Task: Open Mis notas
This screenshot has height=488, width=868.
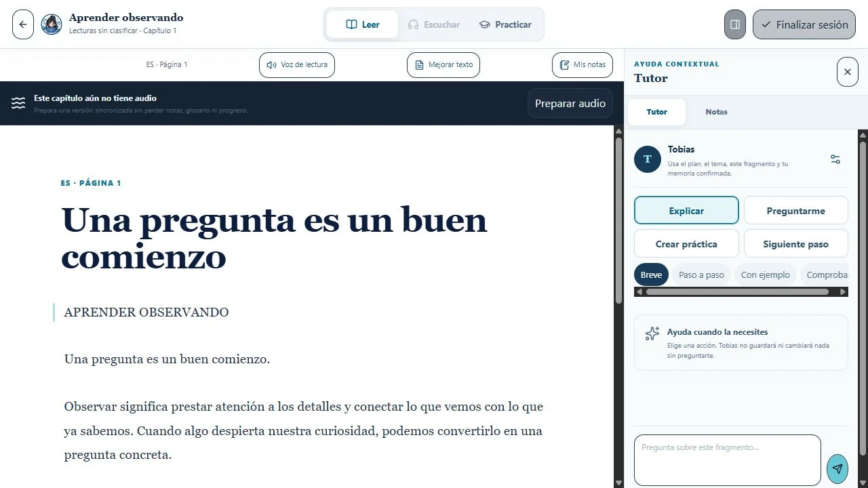Action: pyautogui.click(x=583, y=65)
